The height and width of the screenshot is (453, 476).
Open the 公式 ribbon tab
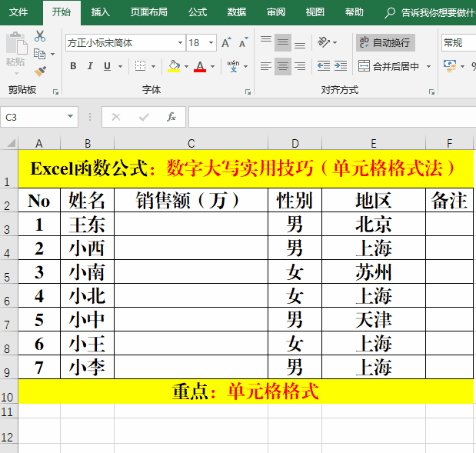pyautogui.click(x=198, y=12)
